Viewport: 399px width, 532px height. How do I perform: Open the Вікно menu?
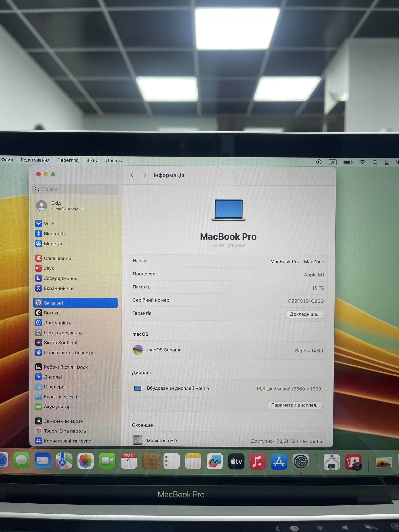(x=92, y=160)
